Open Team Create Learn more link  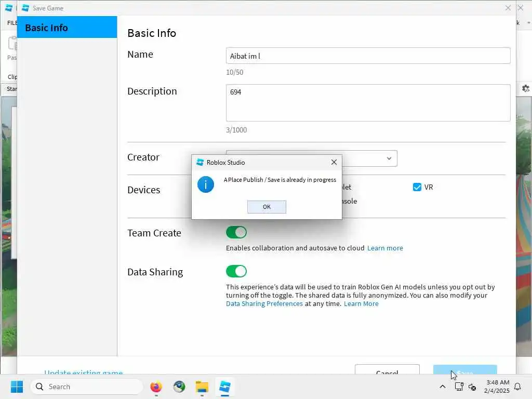385,248
